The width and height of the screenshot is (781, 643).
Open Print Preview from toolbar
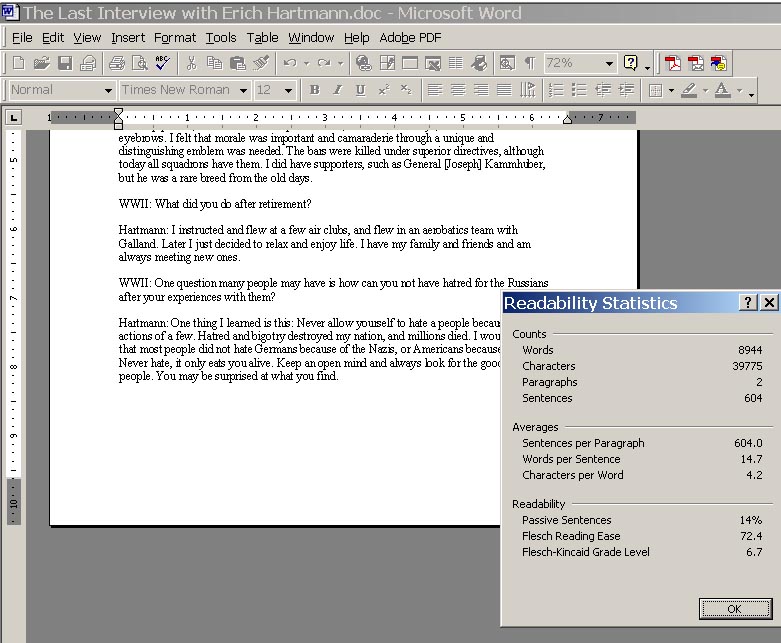tap(139, 63)
